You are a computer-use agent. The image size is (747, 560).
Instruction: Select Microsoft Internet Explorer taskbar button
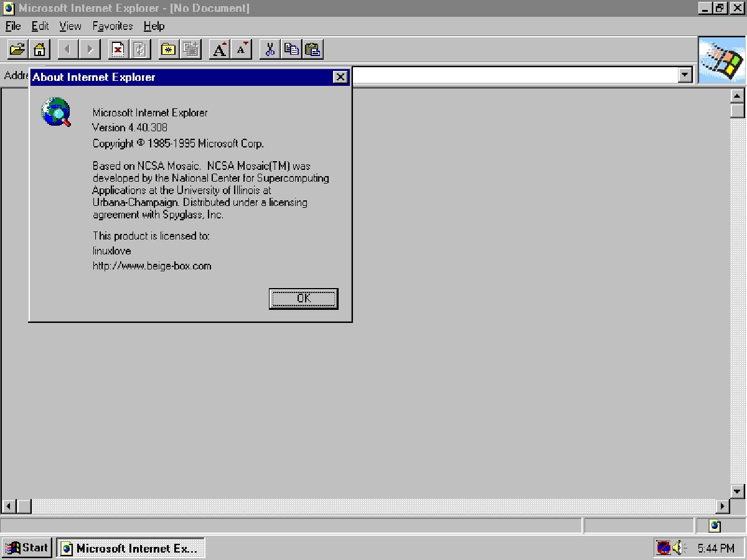click(x=131, y=548)
